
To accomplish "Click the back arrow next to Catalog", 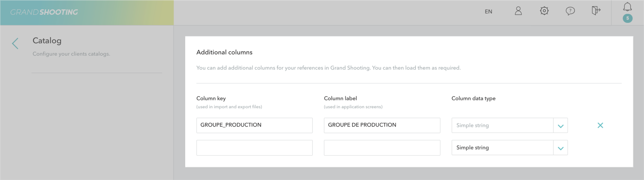I will (x=15, y=44).
